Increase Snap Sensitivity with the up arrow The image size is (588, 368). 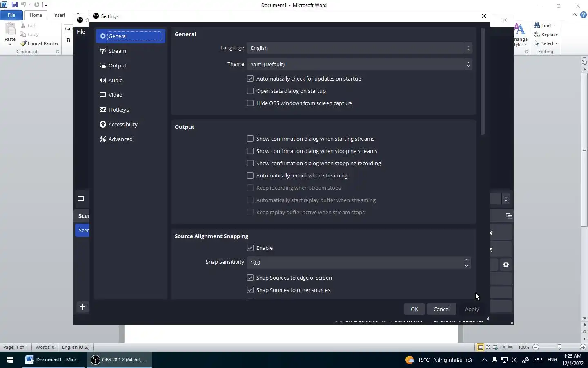click(466, 260)
